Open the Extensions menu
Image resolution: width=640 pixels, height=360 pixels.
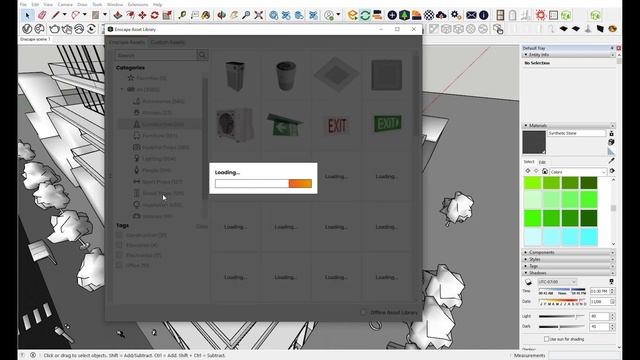tap(138, 4)
